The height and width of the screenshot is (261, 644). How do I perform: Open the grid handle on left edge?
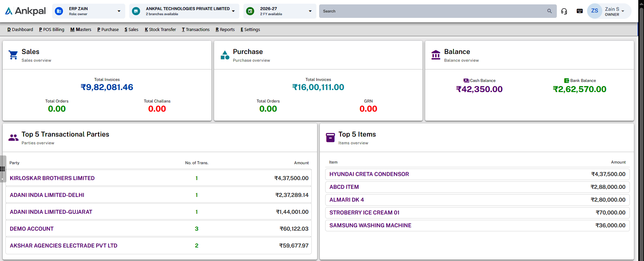3,169
